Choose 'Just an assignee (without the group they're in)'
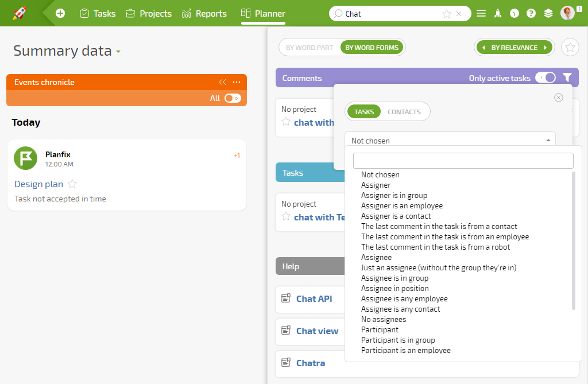The image size is (588, 384). pyautogui.click(x=439, y=267)
